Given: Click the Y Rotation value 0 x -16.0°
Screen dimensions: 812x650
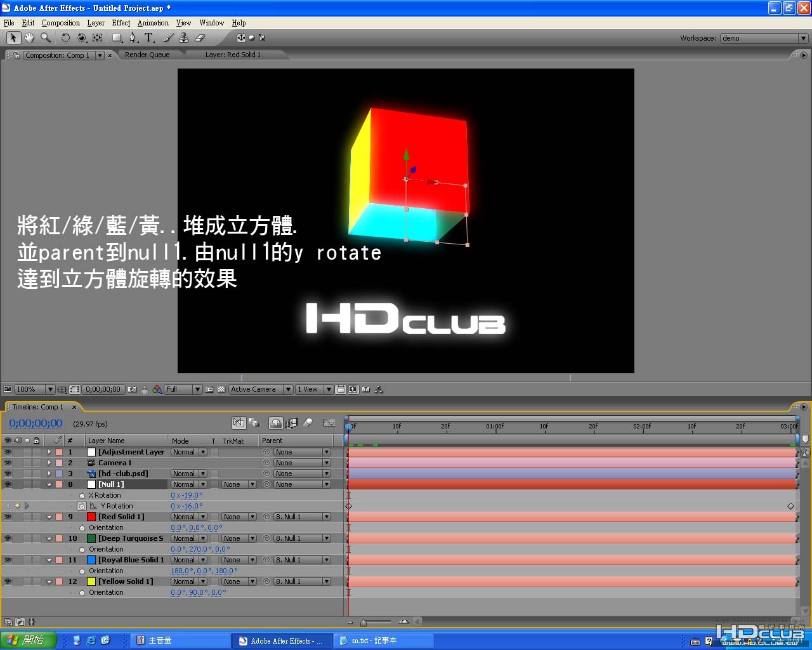Looking at the screenshot, I should [187, 506].
